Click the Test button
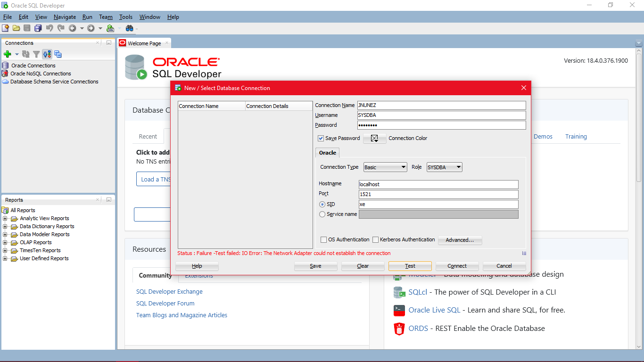 [x=410, y=266]
